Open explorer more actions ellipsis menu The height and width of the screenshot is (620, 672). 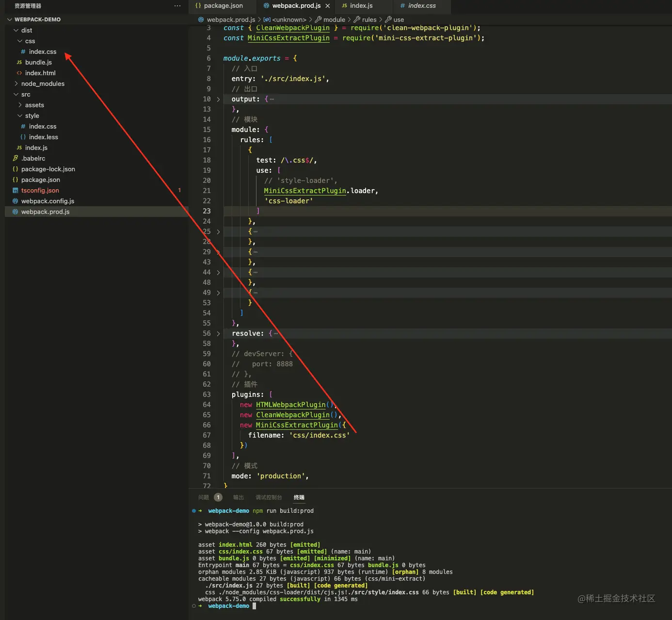click(177, 6)
